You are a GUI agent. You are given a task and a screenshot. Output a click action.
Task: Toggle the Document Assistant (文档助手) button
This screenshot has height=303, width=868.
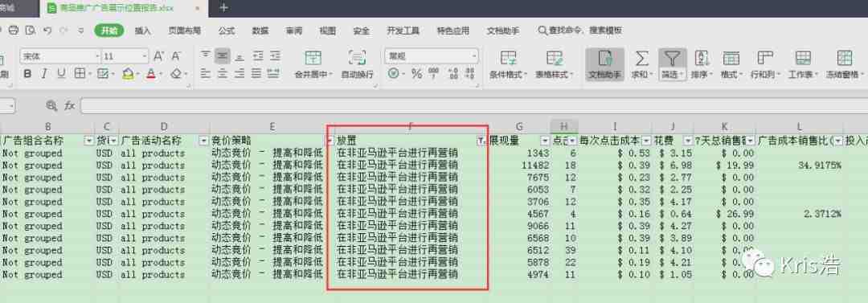[x=605, y=64]
